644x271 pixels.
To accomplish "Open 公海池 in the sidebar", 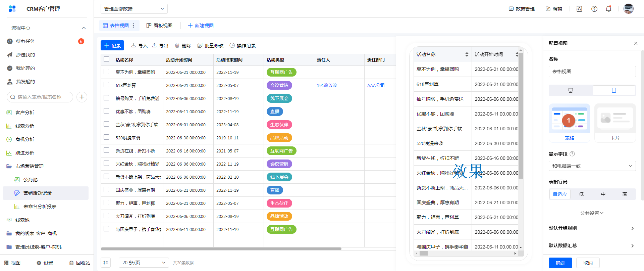I will coord(30,180).
